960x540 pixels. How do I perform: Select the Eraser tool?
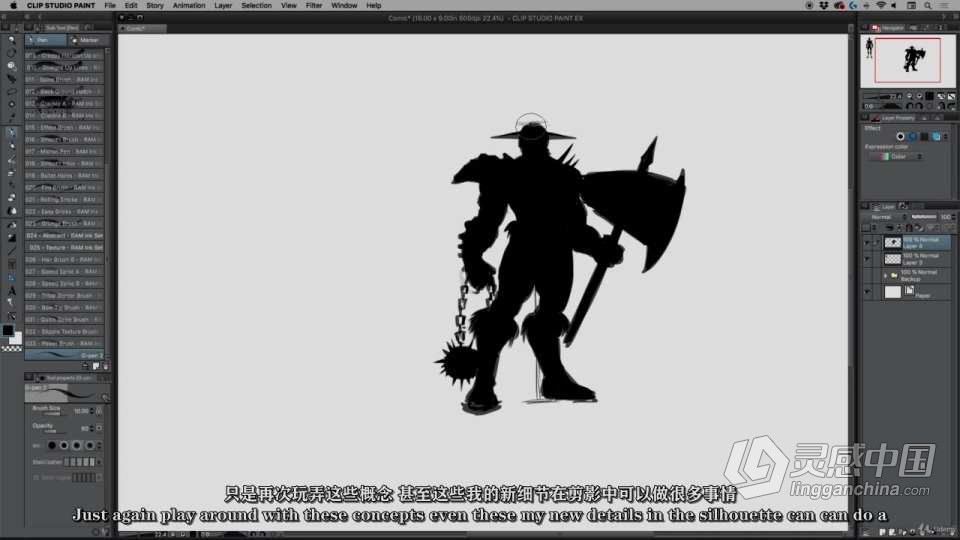(x=11, y=198)
